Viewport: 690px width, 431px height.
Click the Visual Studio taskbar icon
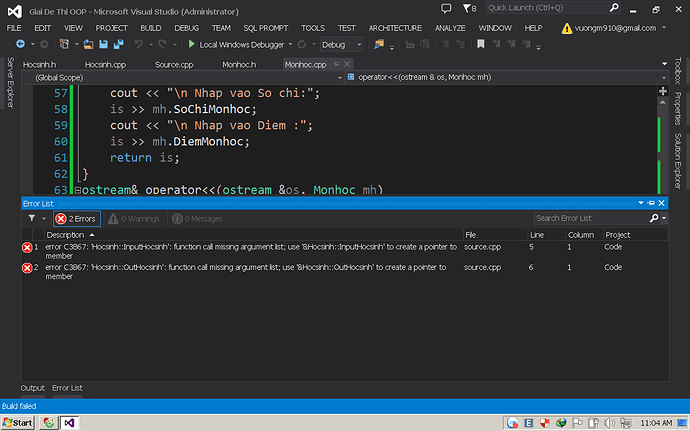click(x=71, y=423)
